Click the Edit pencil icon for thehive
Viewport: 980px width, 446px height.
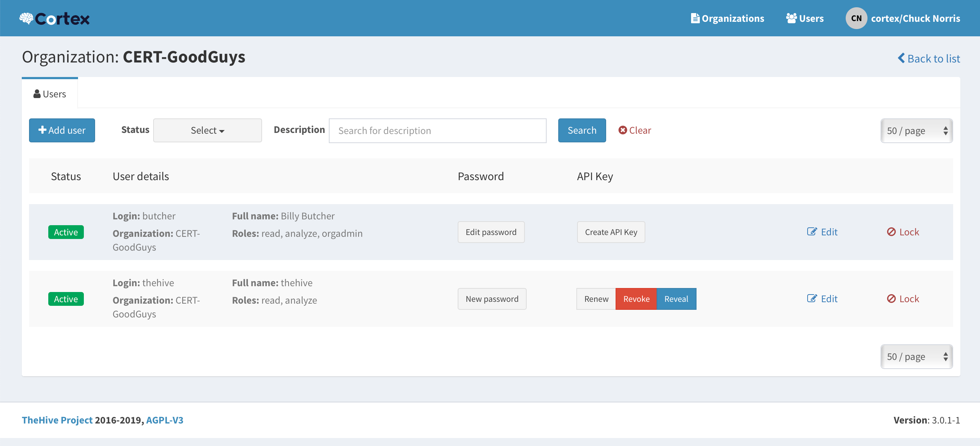813,298
